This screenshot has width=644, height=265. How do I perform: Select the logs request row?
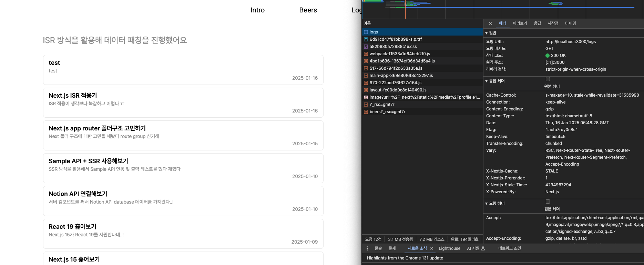pos(422,32)
